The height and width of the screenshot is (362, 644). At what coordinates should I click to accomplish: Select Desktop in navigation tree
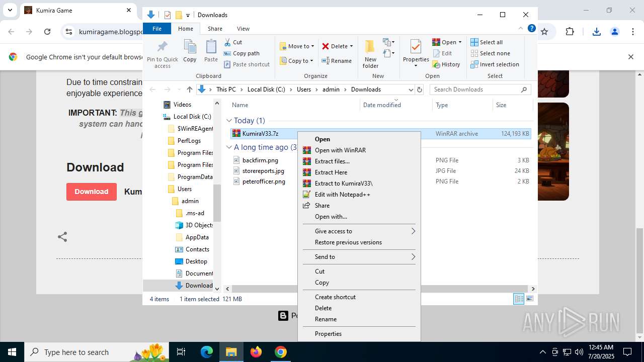(191, 261)
